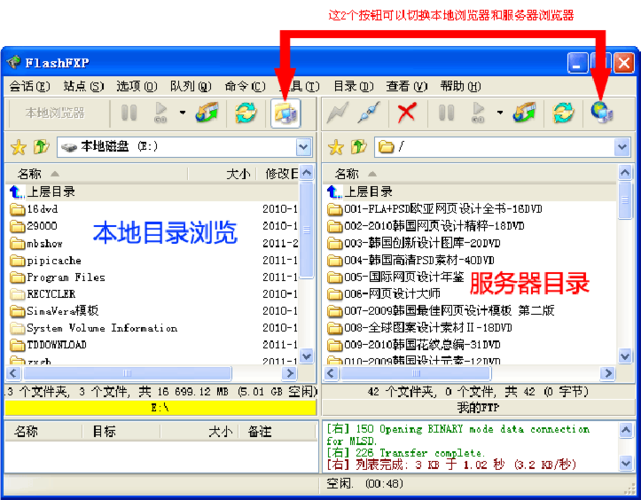Click the disconnect icon in right toolbar
The height and width of the screenshot is (500, 641).
click(370, 113)
